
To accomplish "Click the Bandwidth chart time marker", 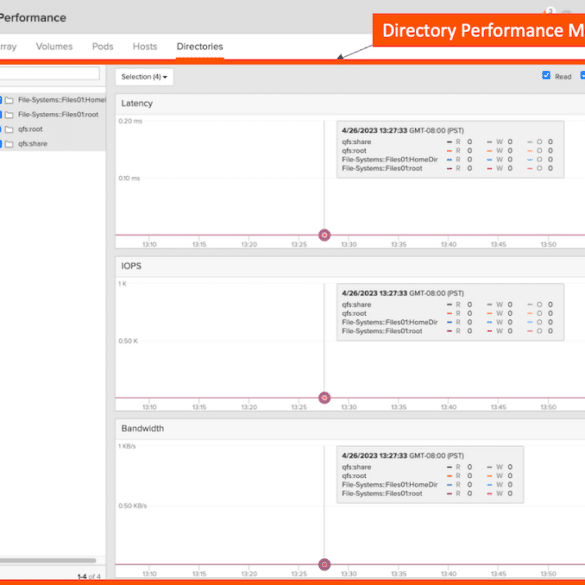I will [325, 564].
